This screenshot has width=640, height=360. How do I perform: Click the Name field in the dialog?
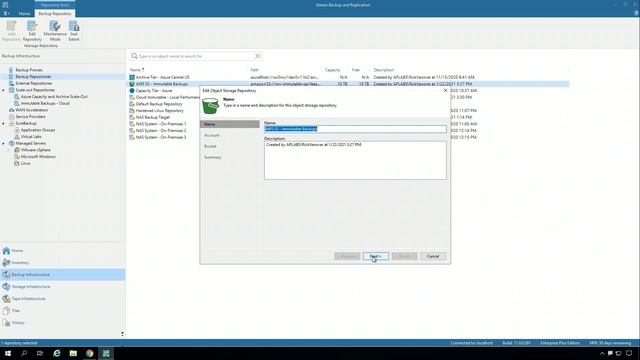click(355, 129)
